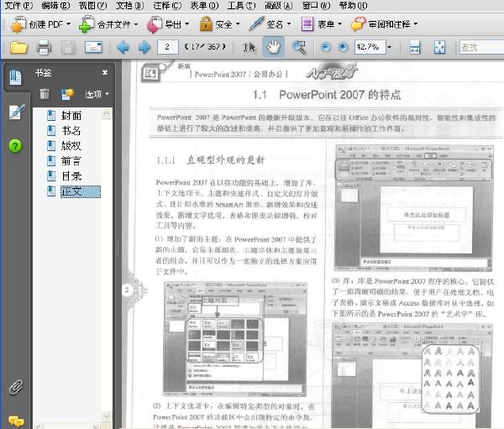Click the page number field
Viewport: 504px width, 429px height.
[x=167, y=47]
